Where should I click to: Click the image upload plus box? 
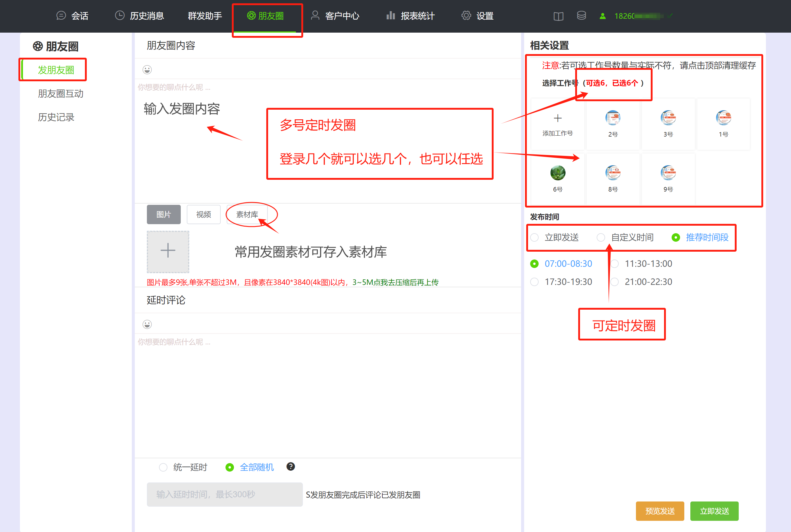pos(168,252)
